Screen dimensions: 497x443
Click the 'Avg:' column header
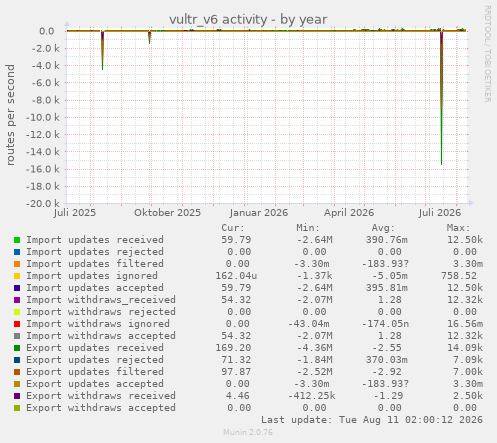[x=383, y=228]
